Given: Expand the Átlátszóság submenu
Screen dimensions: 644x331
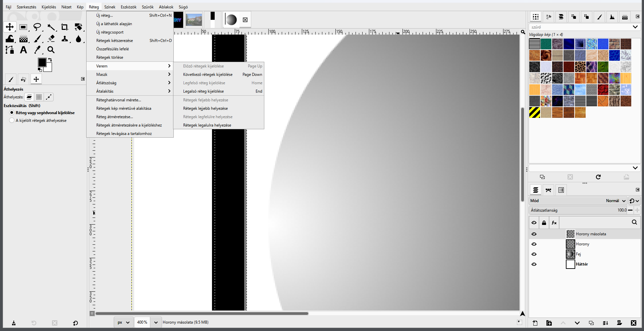Looking at the screenshot, I should pyautogui.click(x=130, y=83).
